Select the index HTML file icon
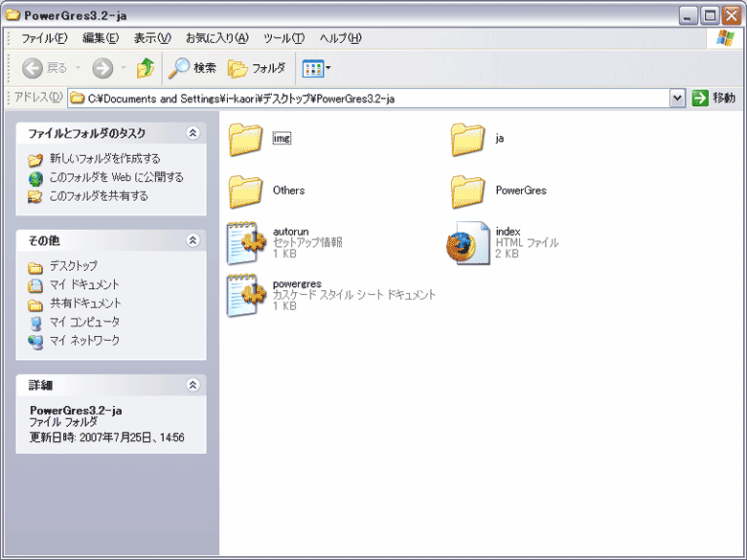The width and height of the screenshot is (747, 560). point(468,242)
